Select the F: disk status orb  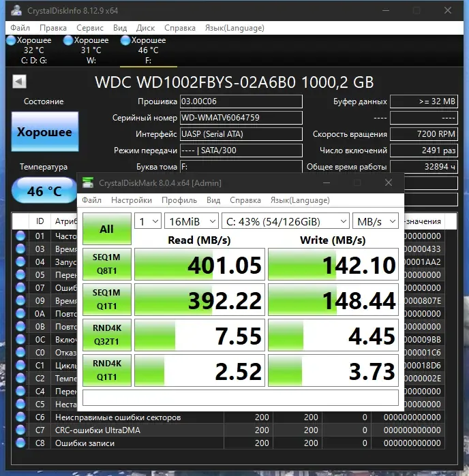[x=125, y=40]
